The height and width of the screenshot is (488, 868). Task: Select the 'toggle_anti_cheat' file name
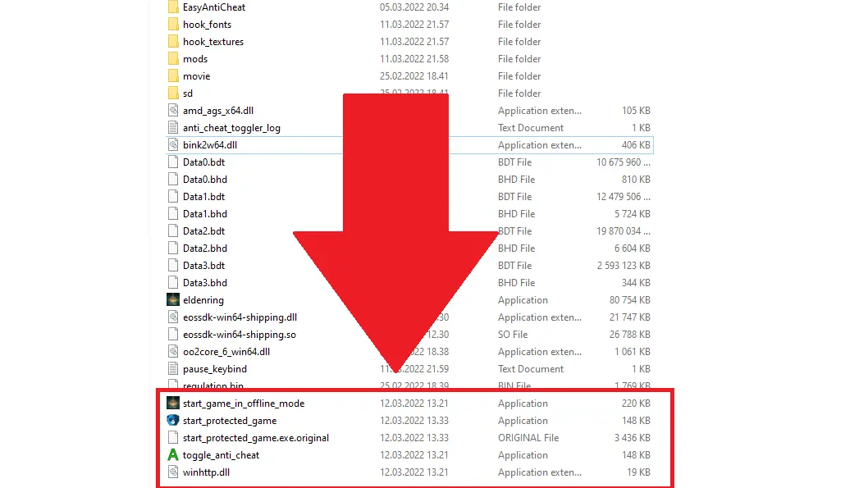click(221, 455)
